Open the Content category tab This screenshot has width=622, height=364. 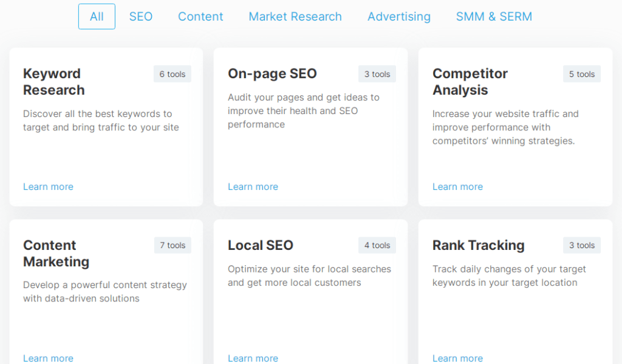tap(200, 16)
